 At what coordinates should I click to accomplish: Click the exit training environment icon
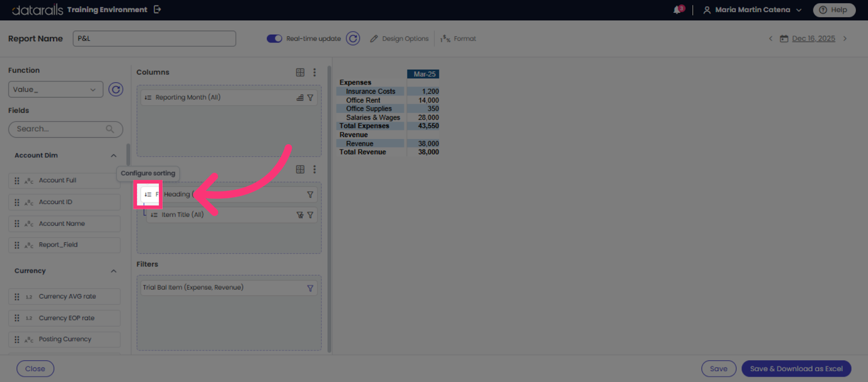157,9
